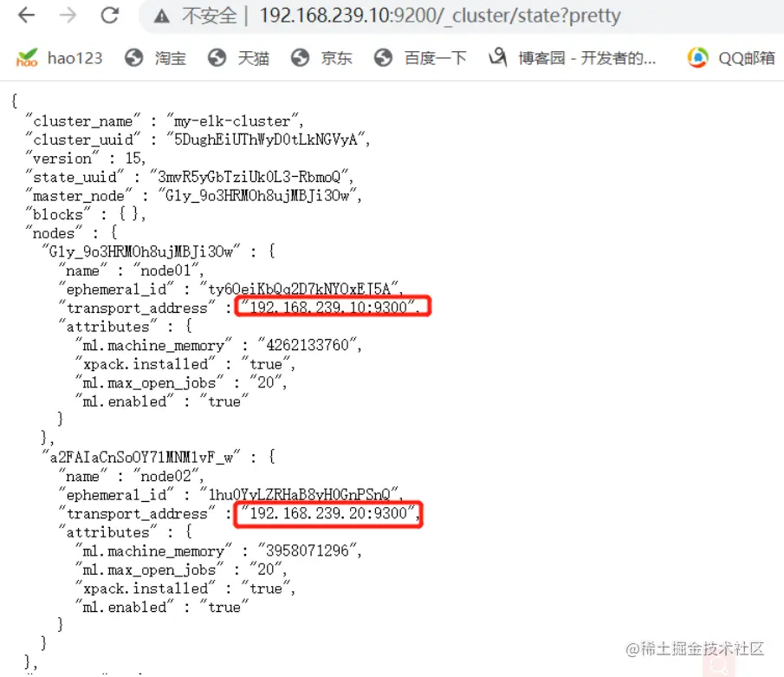Click the "my-elk-cluster" cluster name value

233,121
